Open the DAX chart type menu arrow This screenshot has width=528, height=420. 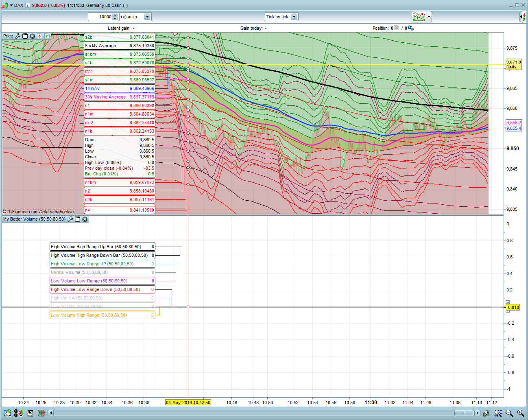(x=11, y=5)
